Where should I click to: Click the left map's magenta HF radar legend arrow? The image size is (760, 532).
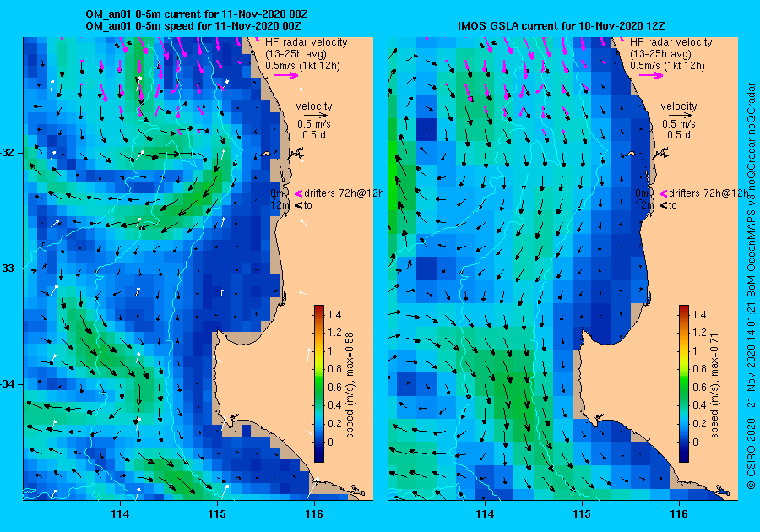286,75
